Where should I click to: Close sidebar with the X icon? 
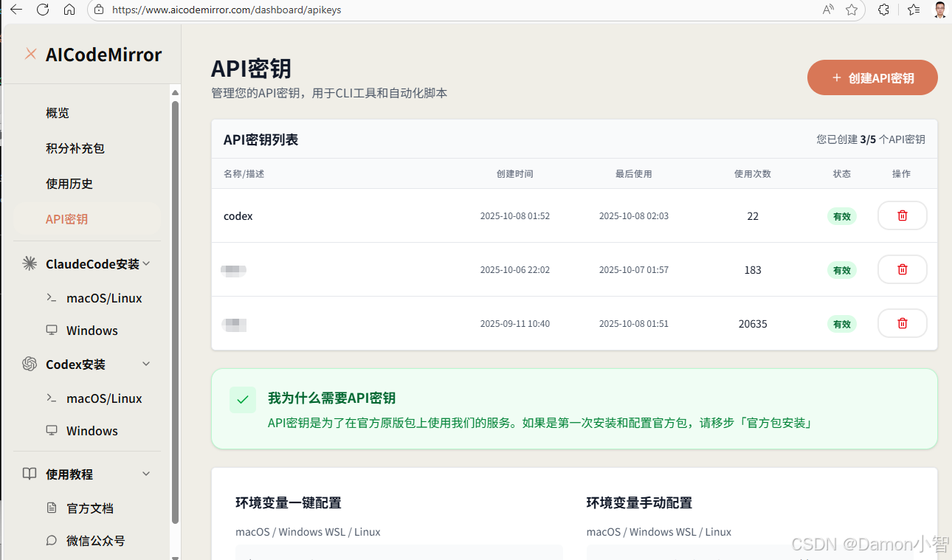30,54
